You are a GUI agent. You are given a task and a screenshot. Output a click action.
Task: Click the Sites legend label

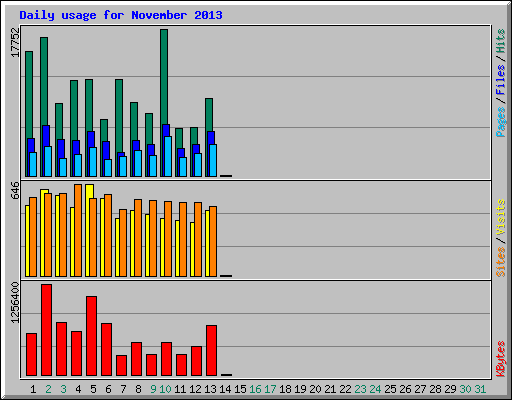click(x=501, y=262)
